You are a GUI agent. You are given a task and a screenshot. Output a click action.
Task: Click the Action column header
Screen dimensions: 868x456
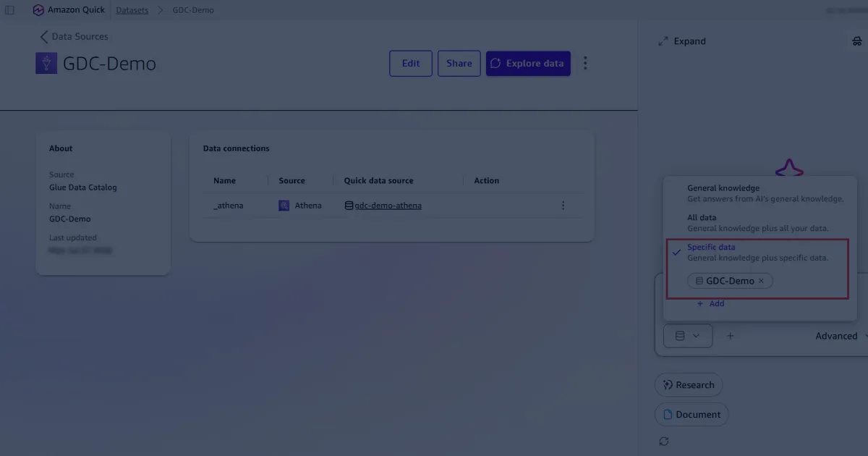coord(487,180)
